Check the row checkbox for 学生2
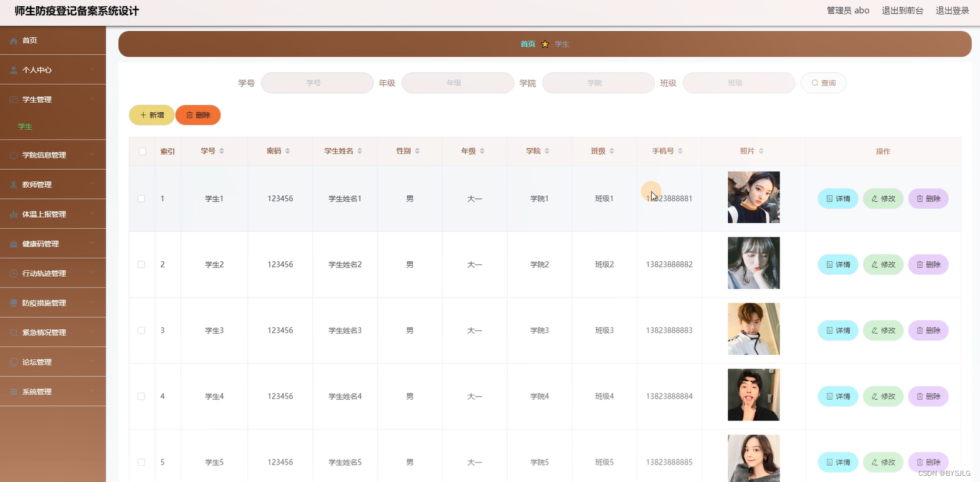 [141, 264]
